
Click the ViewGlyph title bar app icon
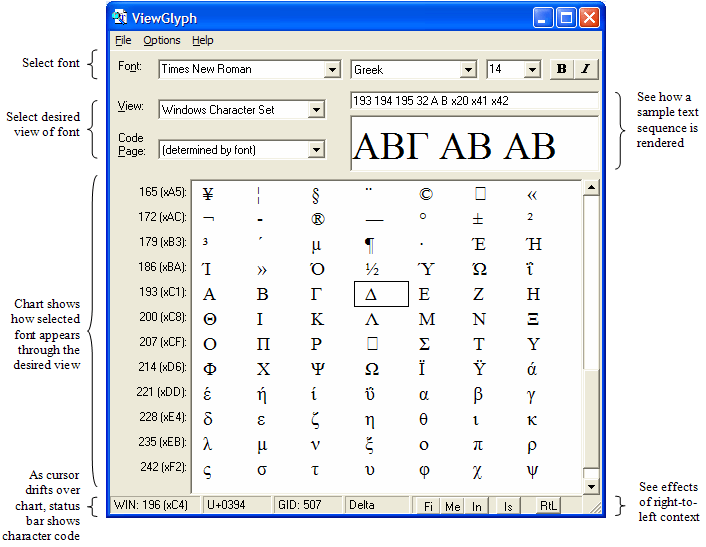click(x=119, y=17)
